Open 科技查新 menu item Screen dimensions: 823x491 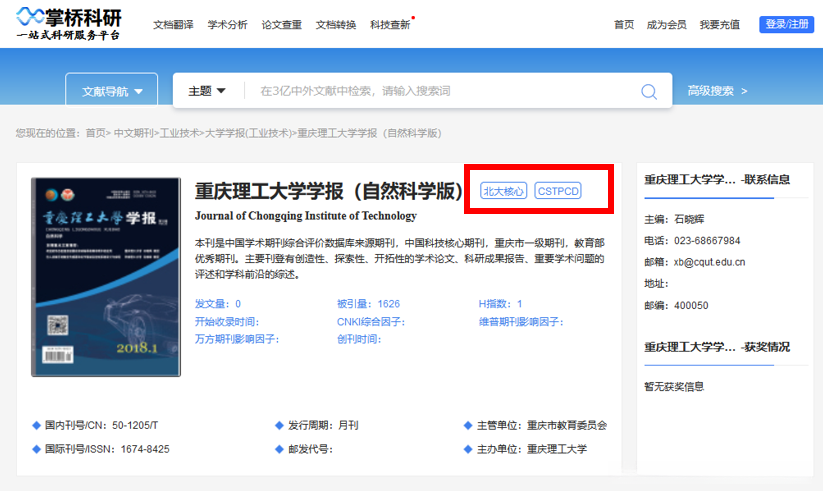tap(390, 25)
